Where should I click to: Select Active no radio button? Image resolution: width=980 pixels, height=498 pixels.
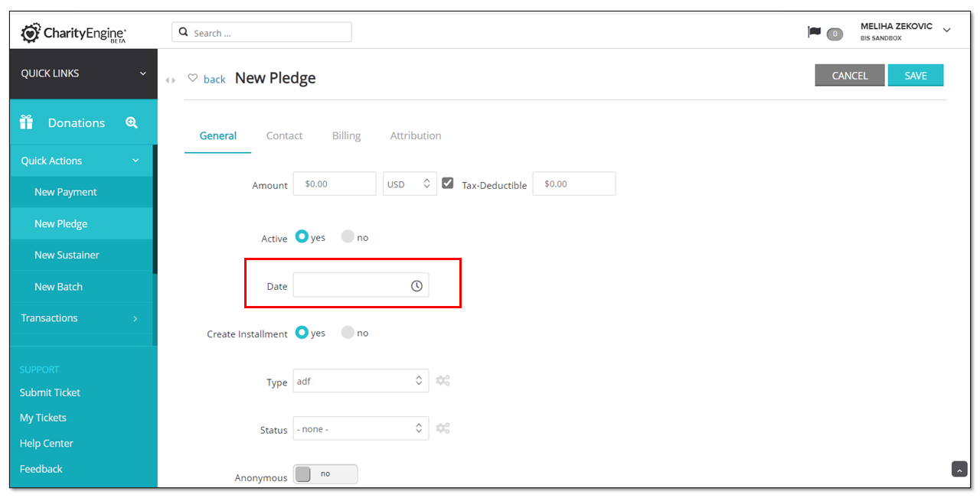(x=348, y=236)
